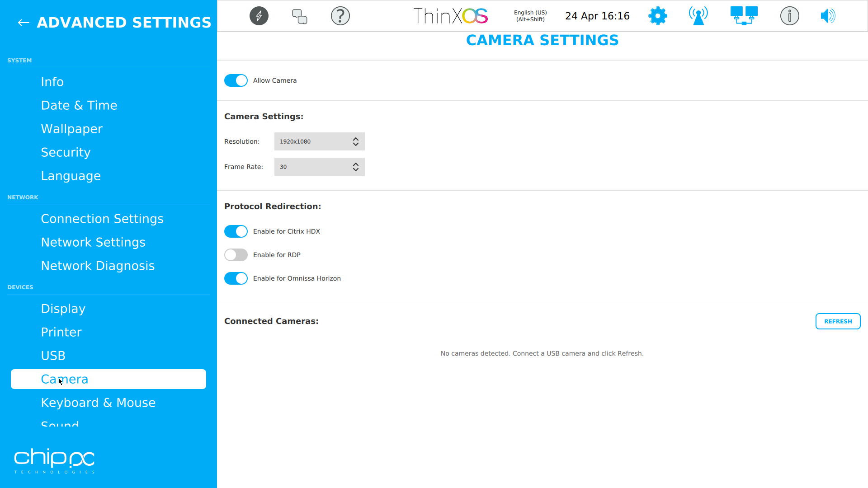Viewport: 868px width, 488px height.
Task: Disable the Allow Camera toggle
Action: tap(236, 80)
